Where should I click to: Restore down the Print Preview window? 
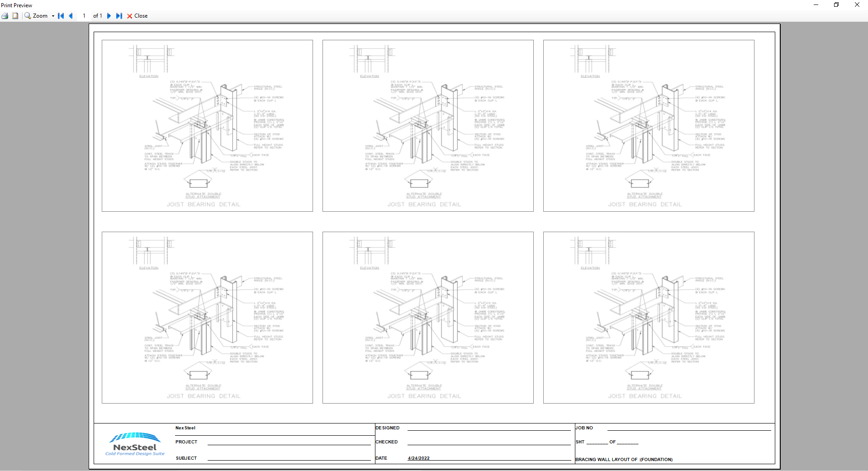click(836, 5)
